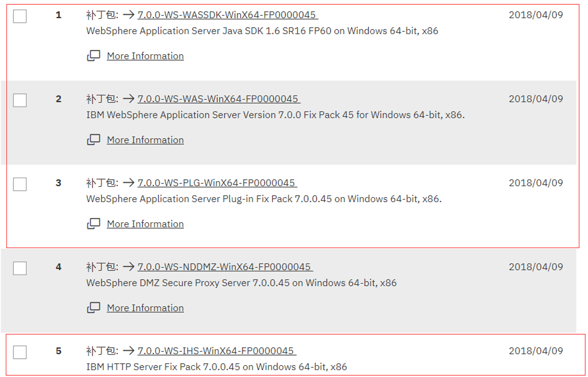The width and height of the screenshot is (588, 377).
Task: Enable checkbox next to NDDMZ fix pack
Action: click(20, 268)
